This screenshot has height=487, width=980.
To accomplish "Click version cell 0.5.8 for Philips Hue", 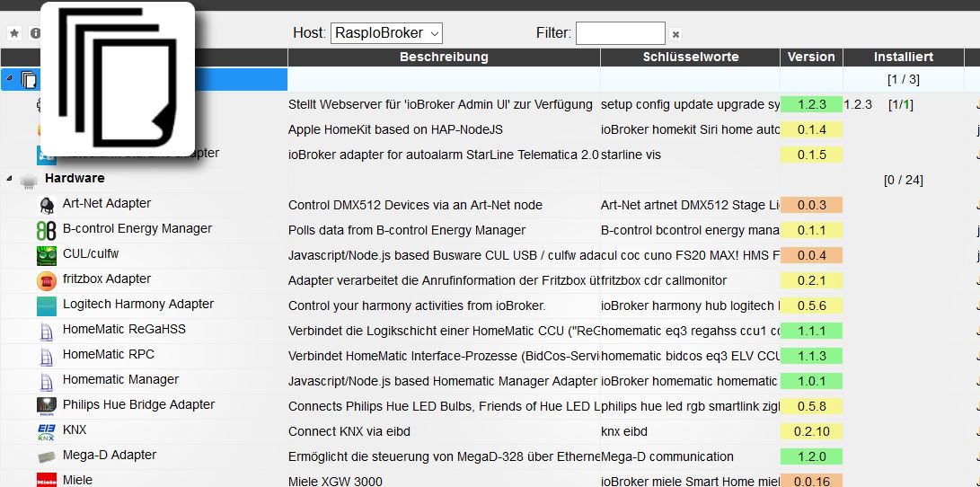I will point(811,406).
